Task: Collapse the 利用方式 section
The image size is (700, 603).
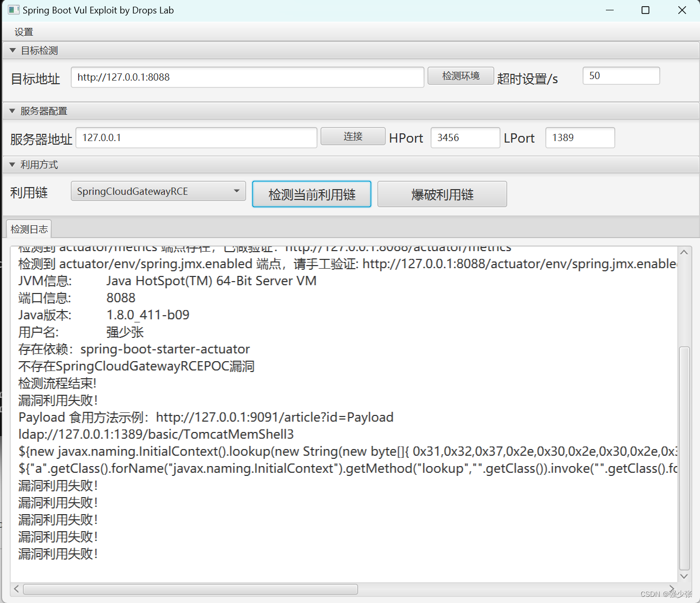Action: [x=12, y=165]
